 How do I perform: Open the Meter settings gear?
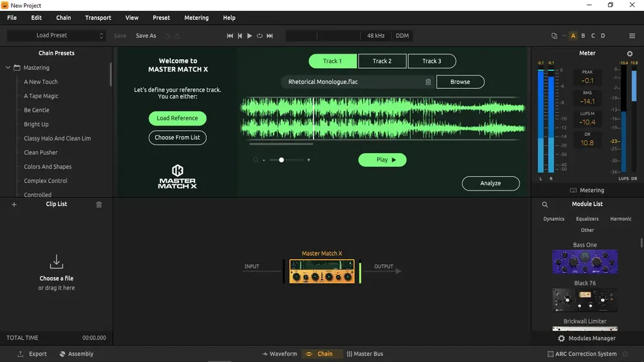coord(630,53)
